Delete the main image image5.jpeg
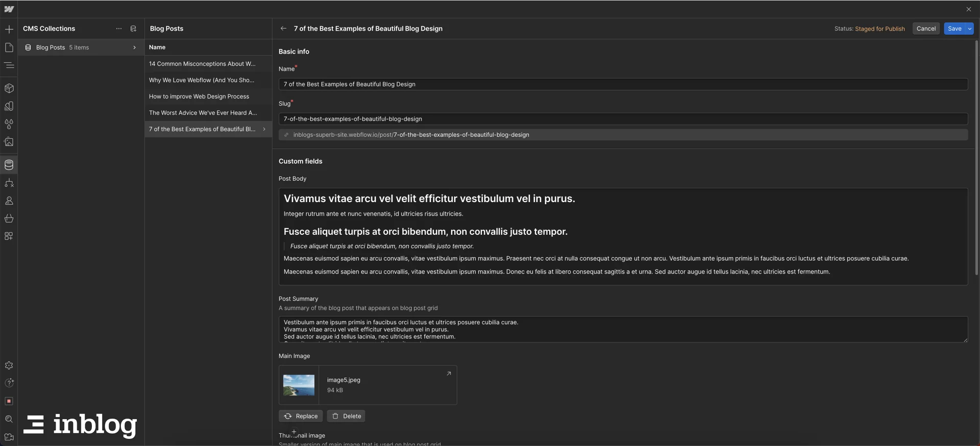The image size is (980, 446). (x=346, y=416)
